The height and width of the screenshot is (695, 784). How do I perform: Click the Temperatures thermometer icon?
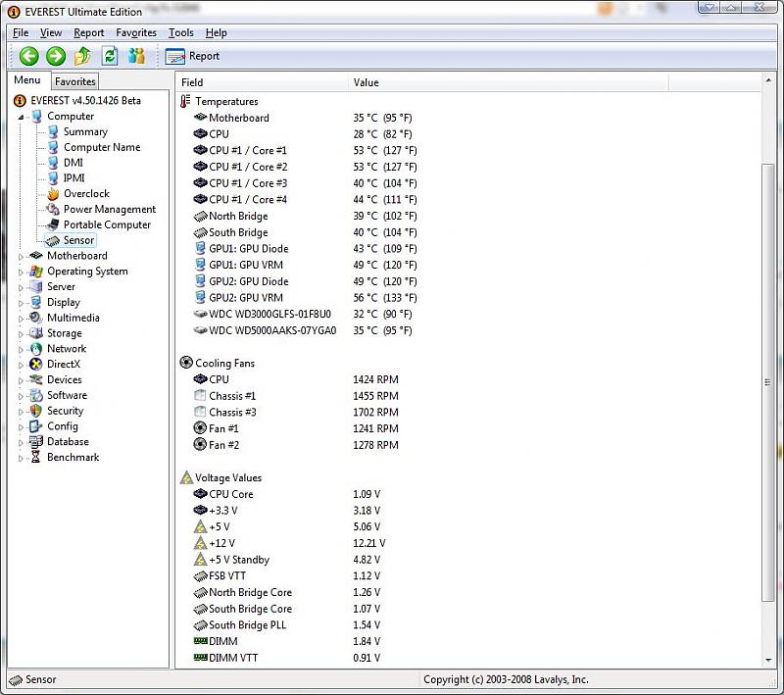185,102
